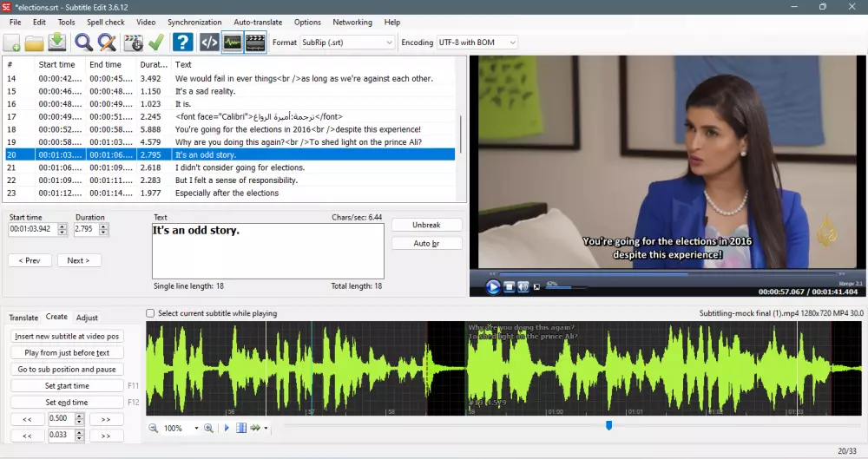Select subtitle row 18 in the list
868x459 pixels.
pos(230,129)
